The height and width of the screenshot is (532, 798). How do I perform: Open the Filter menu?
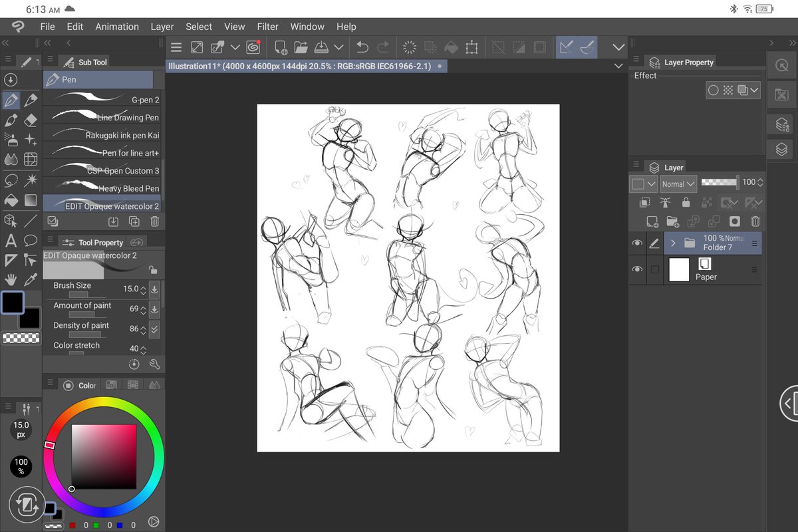coord(267,27)
